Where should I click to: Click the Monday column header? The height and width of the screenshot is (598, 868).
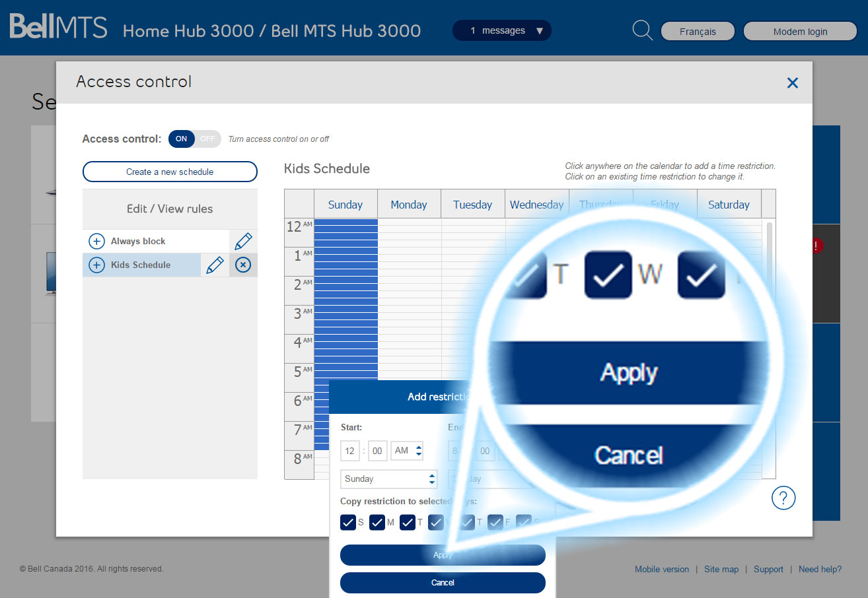409,204
